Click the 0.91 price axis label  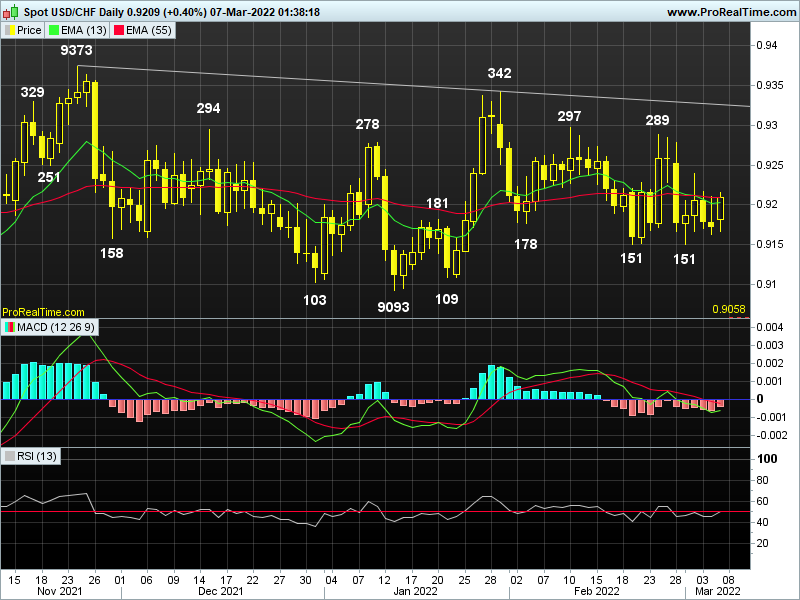click(767, 284)
